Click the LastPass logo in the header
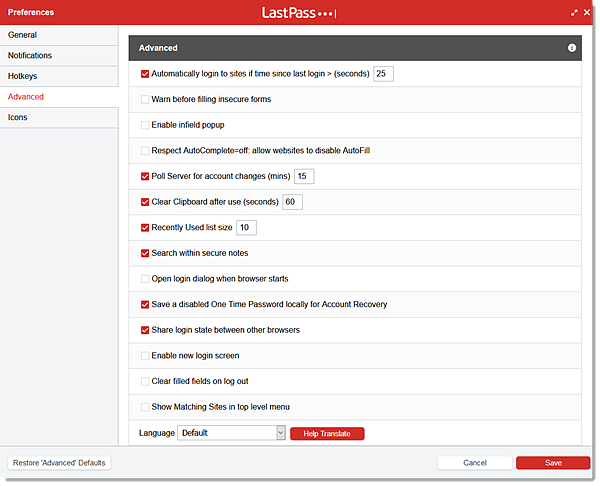The width and height of the screenshot is (600, 486). [x=299, y=13]
